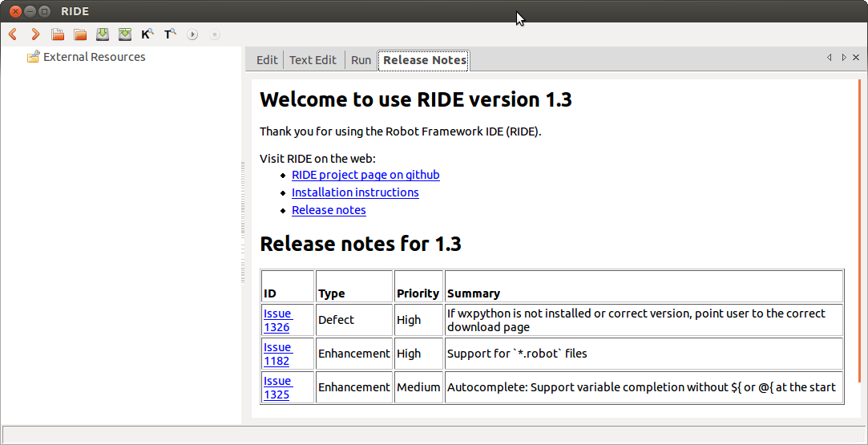Screen dimensions: 868x445
Task: Select External Resources tree item label
Action: (94, 57)
